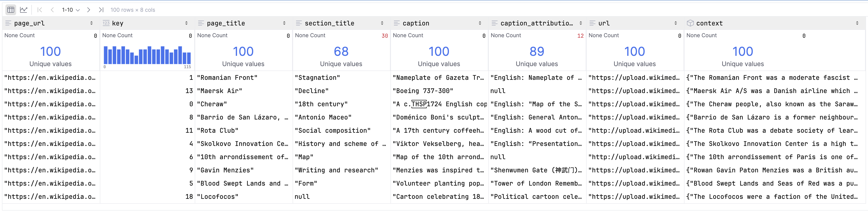Select the "Boeing 737-300" caption cell

tap(423, 91)
